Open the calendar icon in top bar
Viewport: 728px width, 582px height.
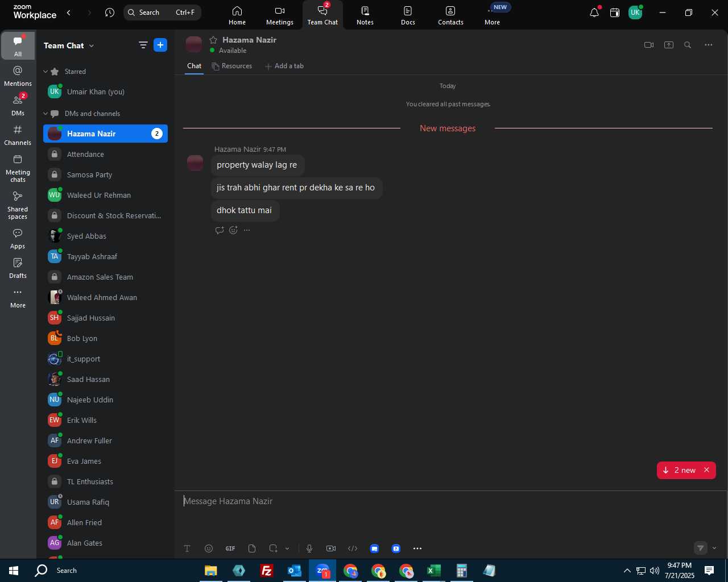(615, 13)
